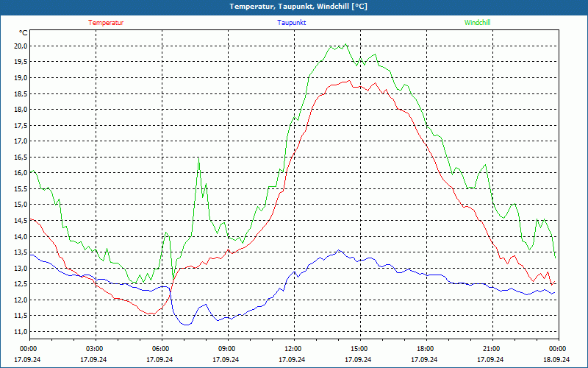This screenshot has height=368, width=588.
Task: Click the 15,0 y-axis label
Action: point(21,205)
